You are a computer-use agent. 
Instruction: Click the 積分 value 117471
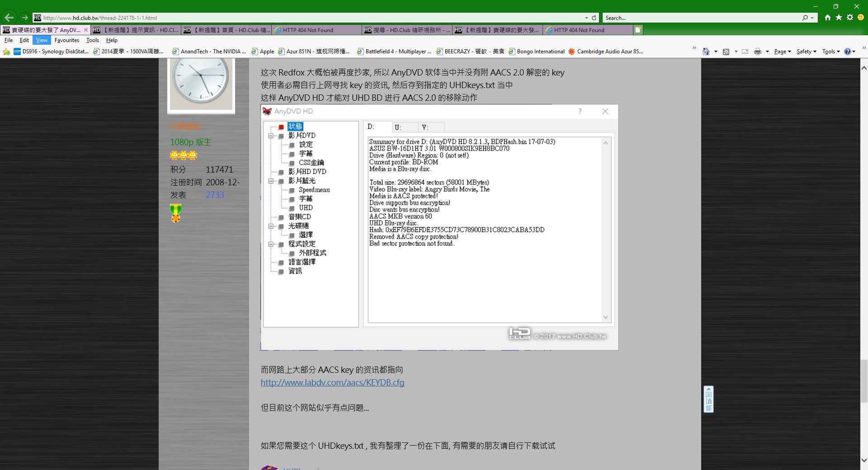click(219, 169)
